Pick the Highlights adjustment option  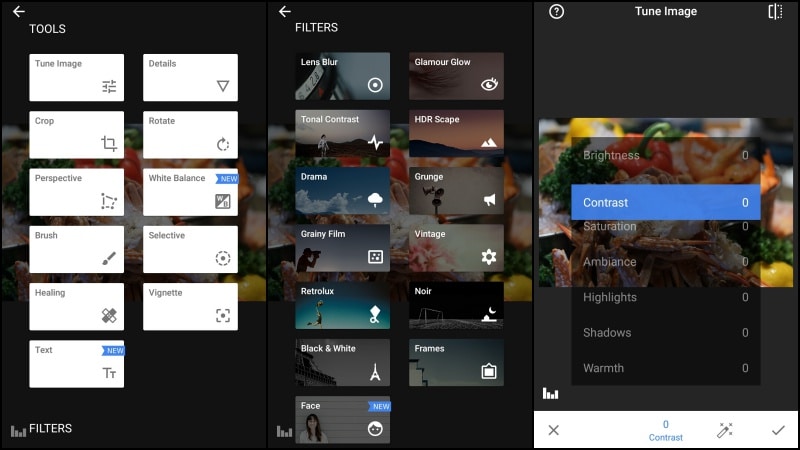click(665, 297)
